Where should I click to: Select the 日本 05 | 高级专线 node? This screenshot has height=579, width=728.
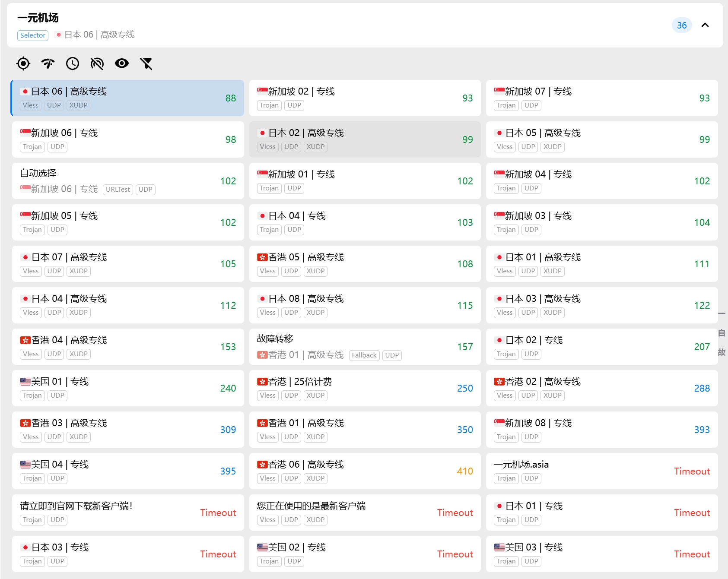click(601, 139)
